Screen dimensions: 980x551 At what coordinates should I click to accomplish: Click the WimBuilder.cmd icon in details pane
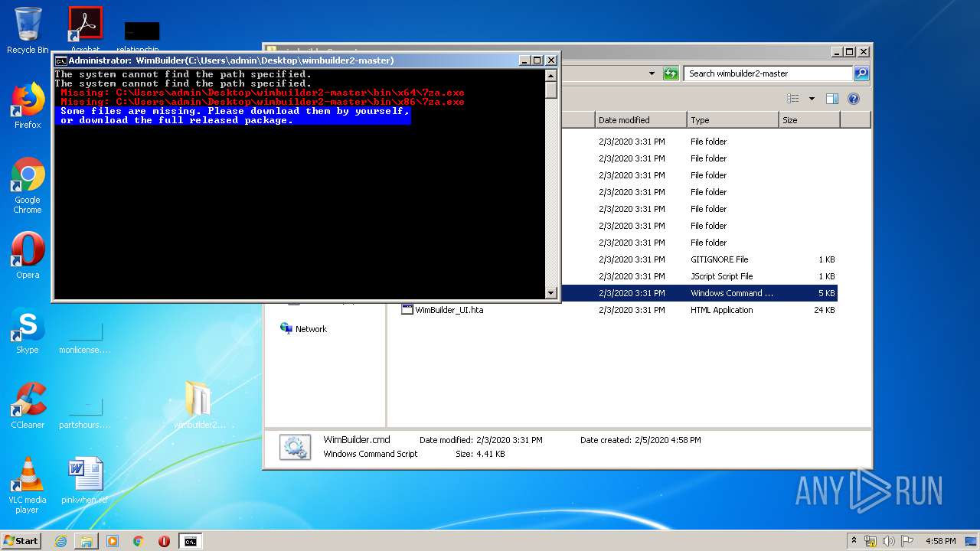295,447
